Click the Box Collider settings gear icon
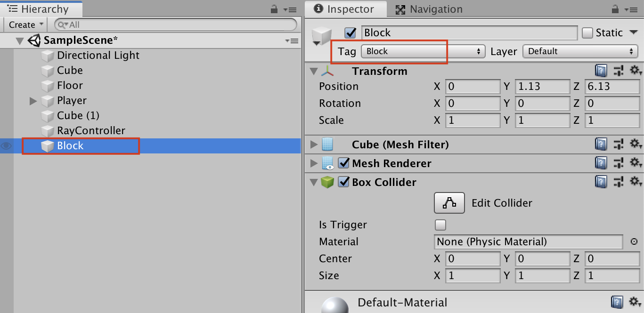Screen dimensions: 644x313 coord(635,182)
